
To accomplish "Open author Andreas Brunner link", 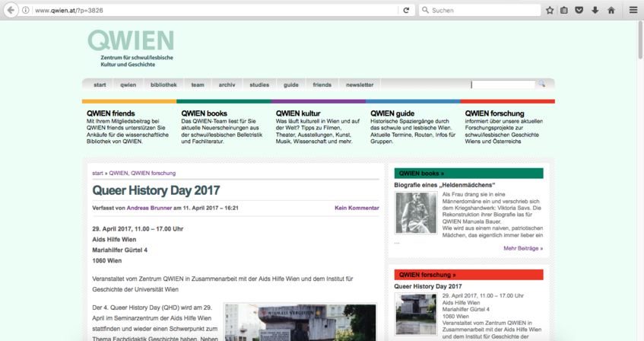I will tap(149, 208).
